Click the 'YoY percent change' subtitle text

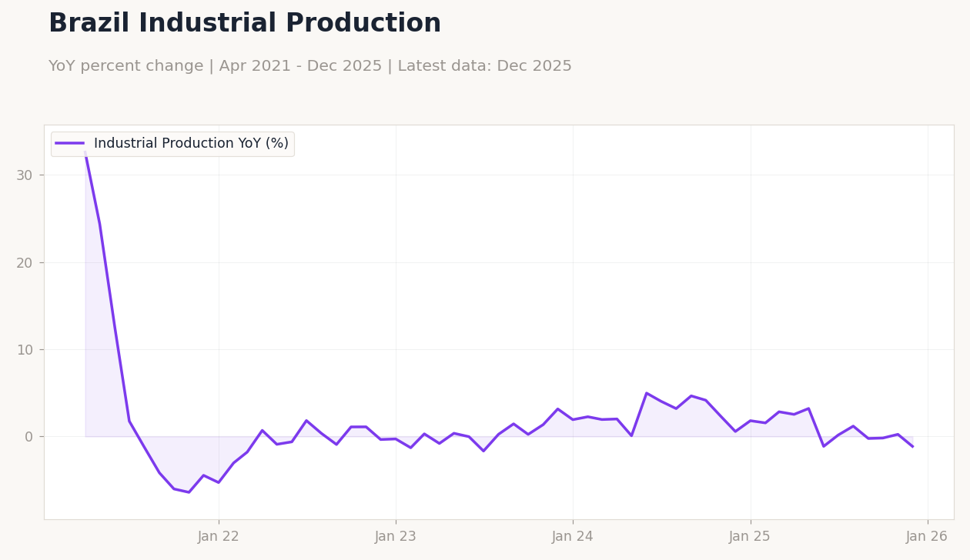click(128, 66)
